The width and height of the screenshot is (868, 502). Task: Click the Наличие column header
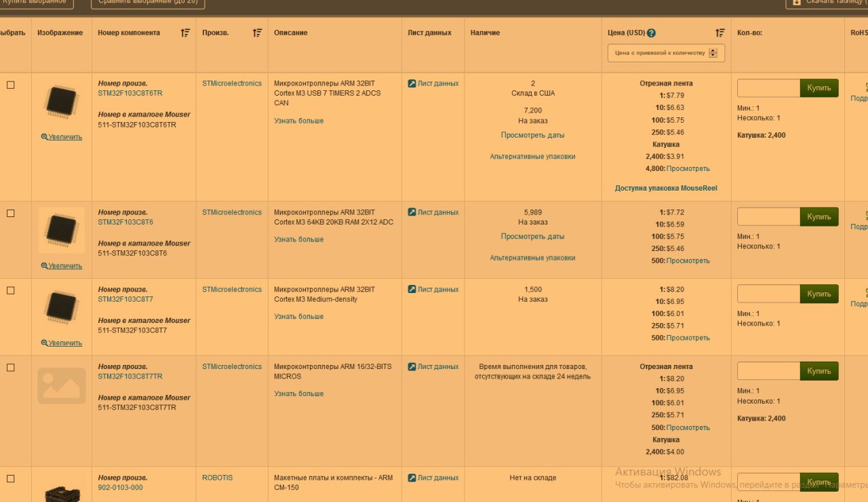486,33
